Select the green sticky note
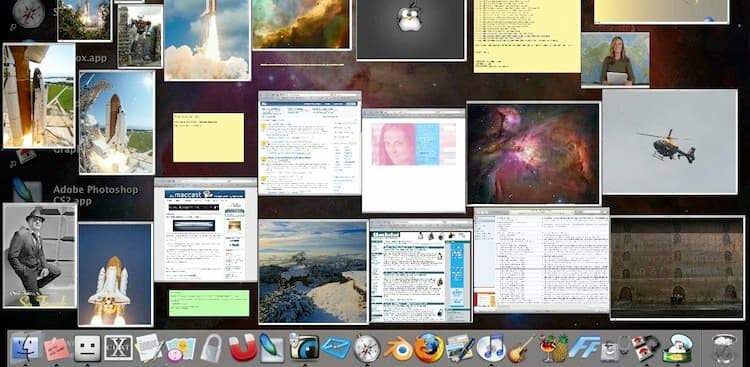750x367 pixels. click(x=209, y=303)
